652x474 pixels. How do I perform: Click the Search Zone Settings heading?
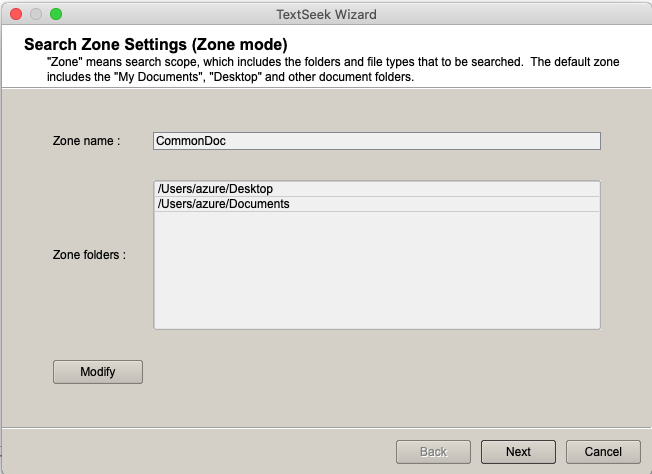tap(155, 45)
